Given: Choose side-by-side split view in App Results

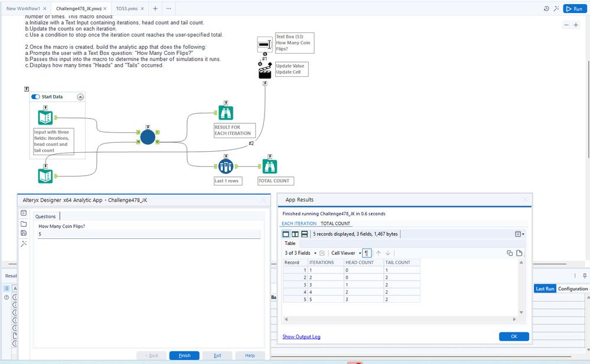Looking at the screenshot, I should tap(295, 234).
